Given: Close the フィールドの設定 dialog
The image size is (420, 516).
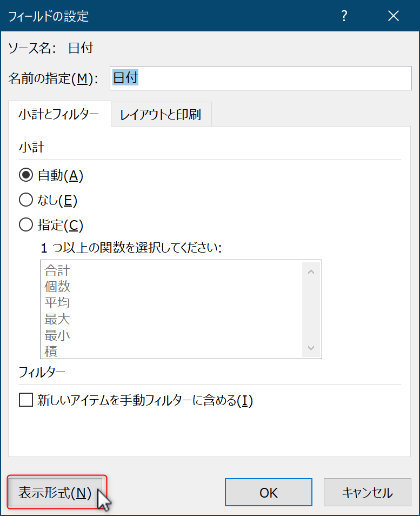Looking at the screenshot, I should click(394, 16).
